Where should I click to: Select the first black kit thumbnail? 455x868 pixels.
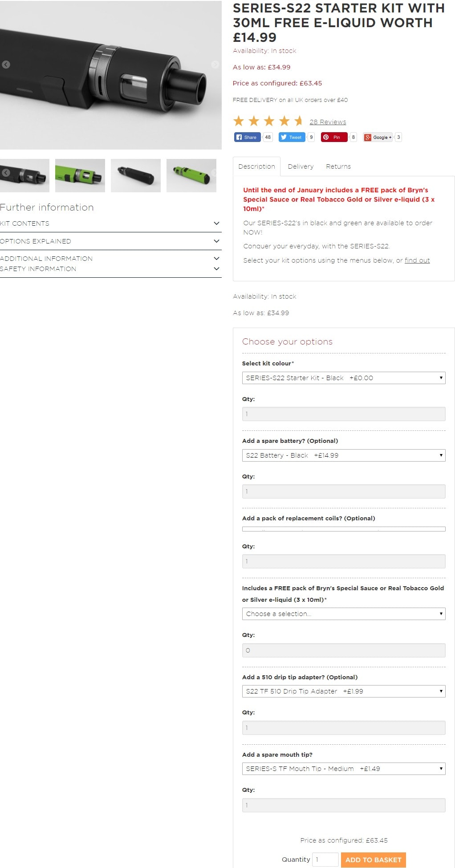point(24,175)
